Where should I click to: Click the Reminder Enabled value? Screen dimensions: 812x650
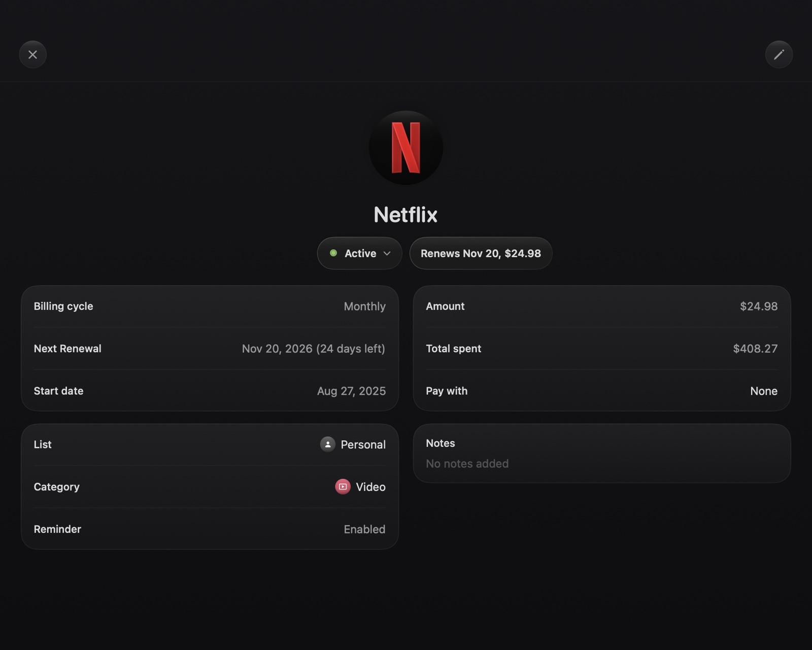click(364, 529)
